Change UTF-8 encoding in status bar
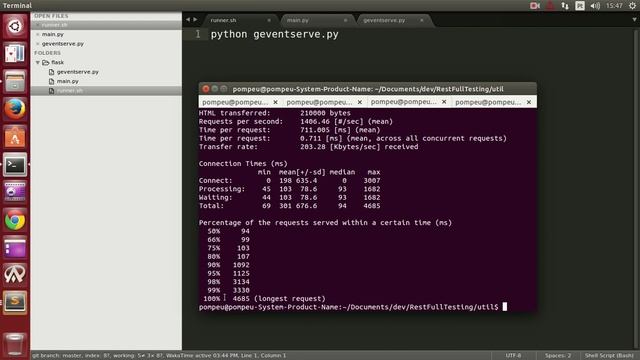Screen dimensions: 640x360 click(513, 356)
